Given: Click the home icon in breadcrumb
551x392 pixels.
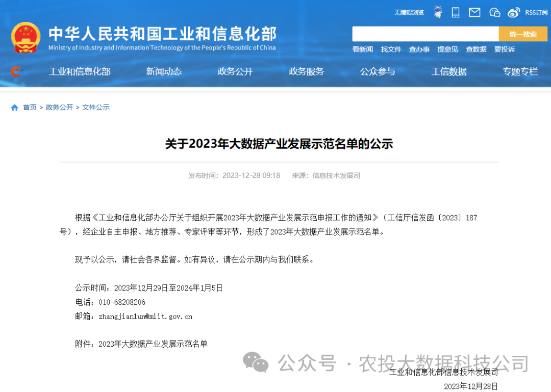Looking at the screenshot, I should pos(14,108).
